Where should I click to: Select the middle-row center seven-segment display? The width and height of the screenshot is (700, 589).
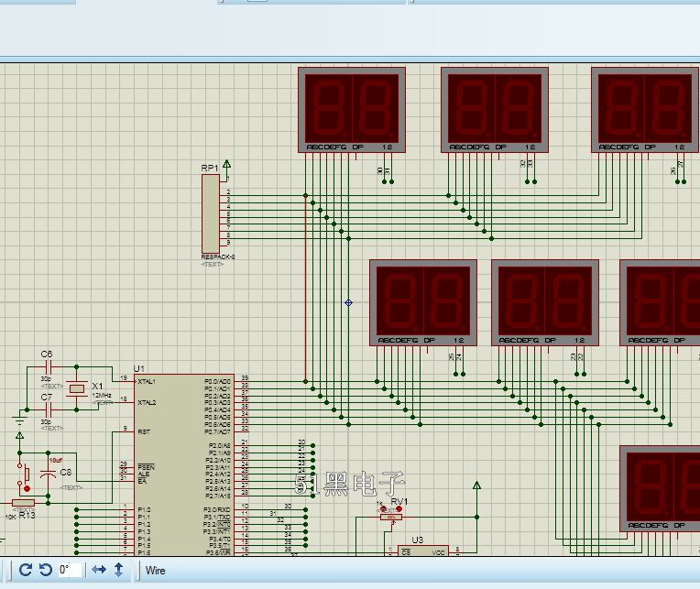[545, 302]
